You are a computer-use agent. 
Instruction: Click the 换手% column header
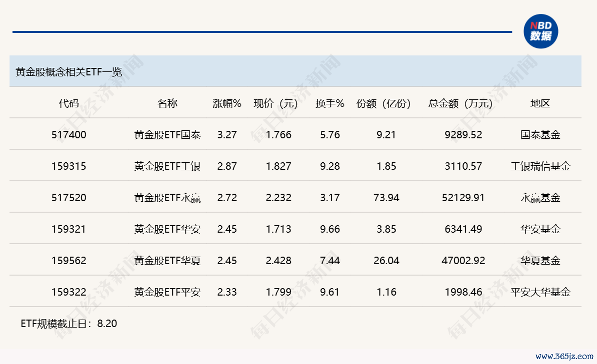point(329,103)
